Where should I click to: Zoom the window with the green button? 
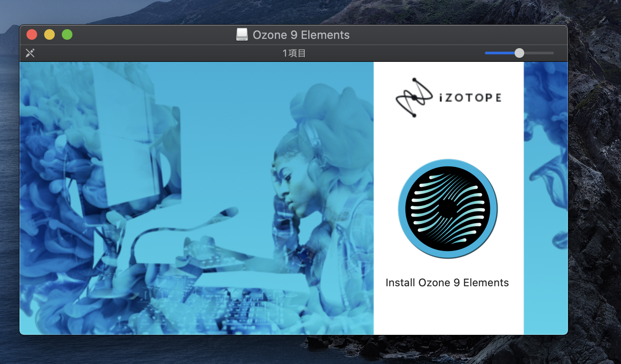pyautogui.click(x=67, y=34)
